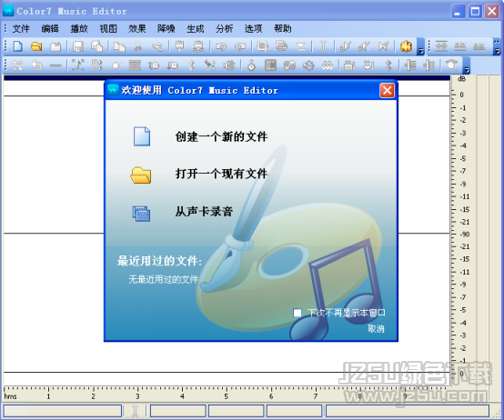Expand the right-side toolbar overflow arrow
The image size is (504, 420).
(x=497, y=47)
